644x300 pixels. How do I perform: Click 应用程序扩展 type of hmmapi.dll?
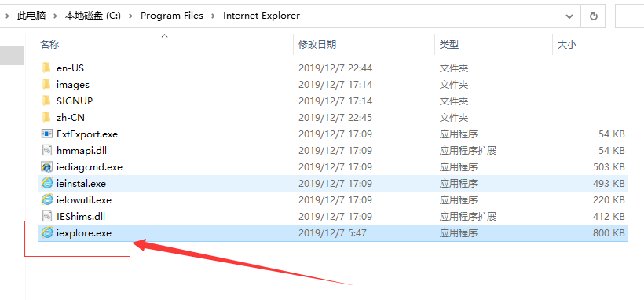[468, 151]
